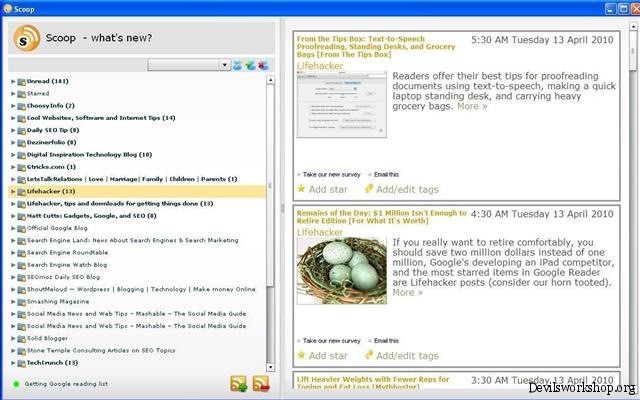Screen dimensions: 640x400
Task: Open the bird nest eggs thumbnail
Action: [x=342, y=271]
